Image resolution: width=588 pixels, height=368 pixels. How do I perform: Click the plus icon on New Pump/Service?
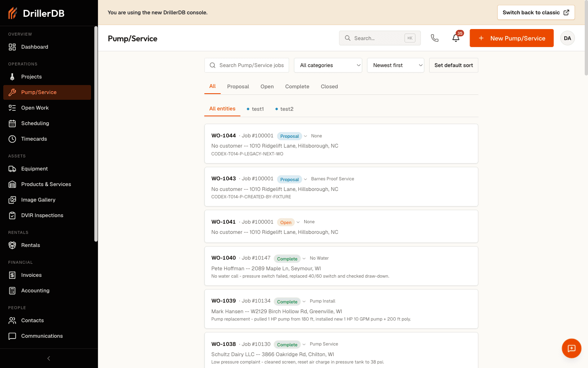pos(481,38)
